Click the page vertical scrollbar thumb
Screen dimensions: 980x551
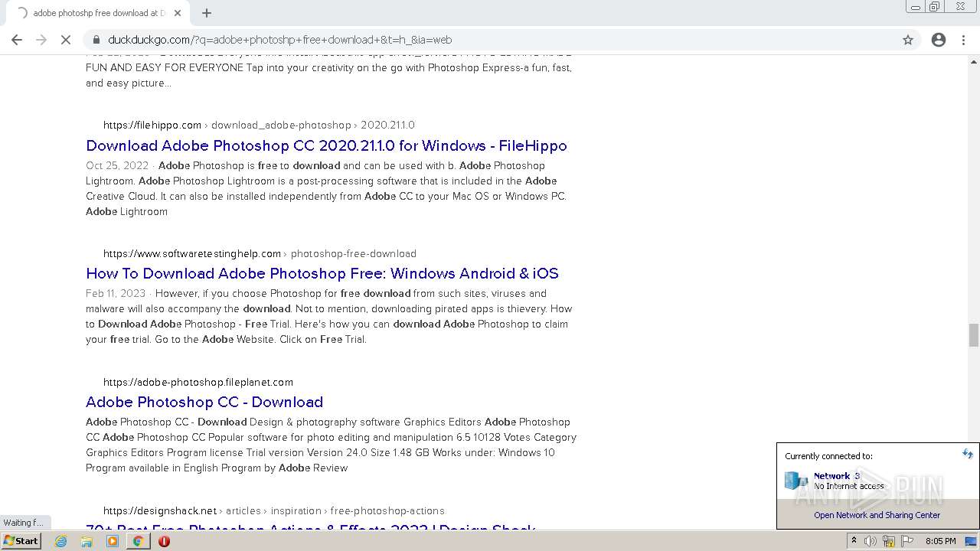974,334
